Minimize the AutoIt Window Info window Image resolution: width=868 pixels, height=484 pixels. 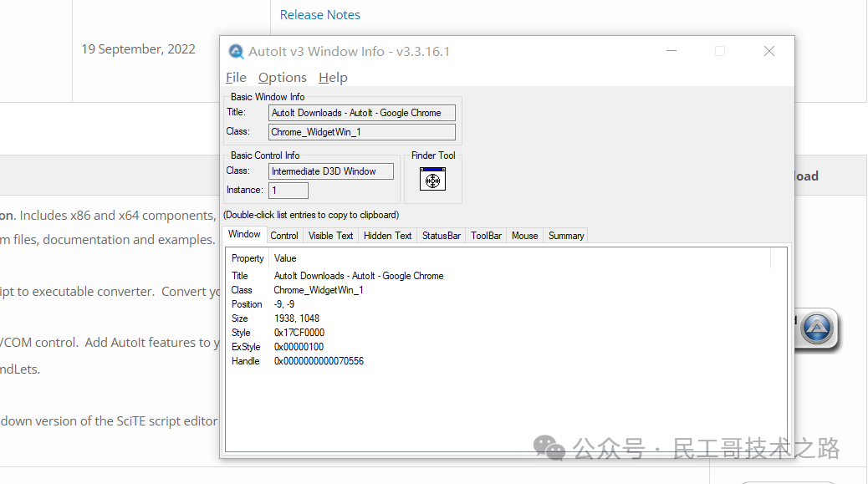671,51
